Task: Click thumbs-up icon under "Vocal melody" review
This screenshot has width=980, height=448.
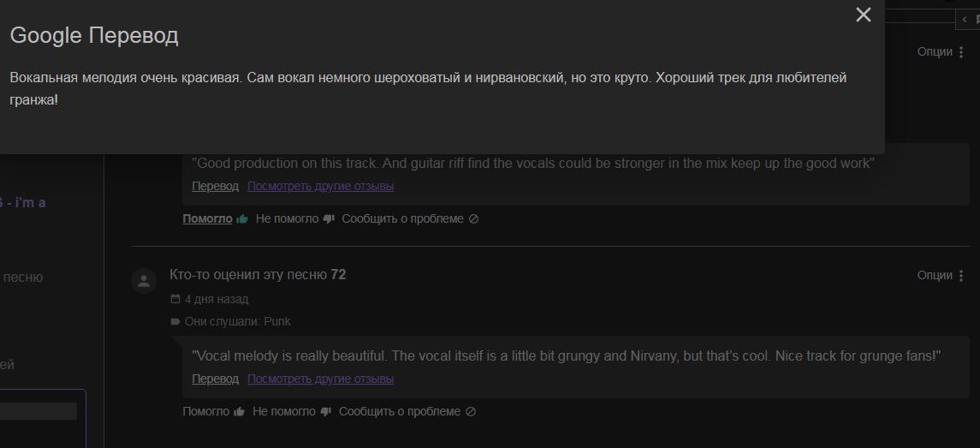Action: coord(239,412)
